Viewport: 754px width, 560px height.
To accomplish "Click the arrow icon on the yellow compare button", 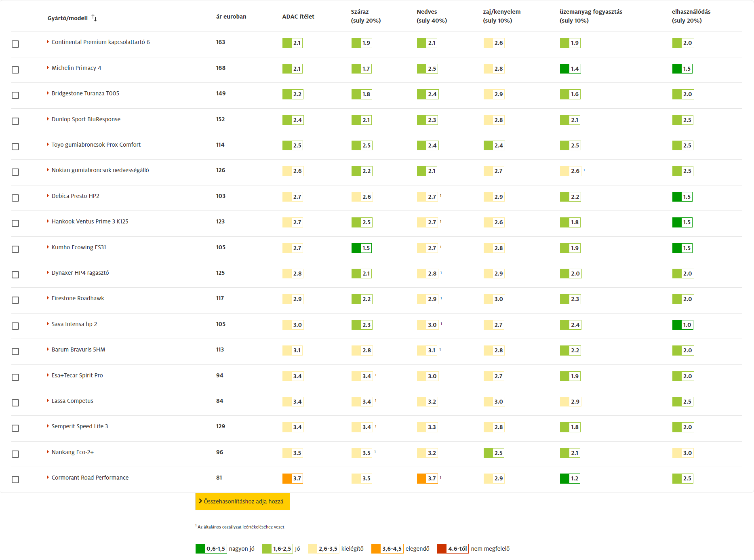I will point(200,501).
